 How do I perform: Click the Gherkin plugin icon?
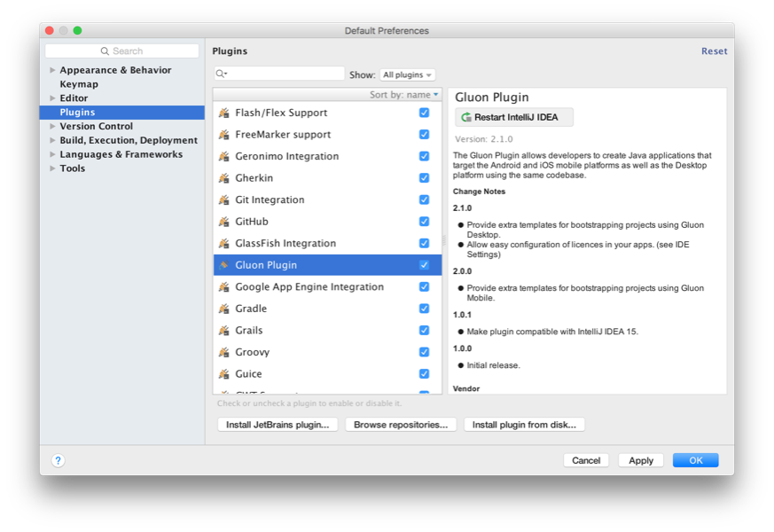tap(224, 178)
